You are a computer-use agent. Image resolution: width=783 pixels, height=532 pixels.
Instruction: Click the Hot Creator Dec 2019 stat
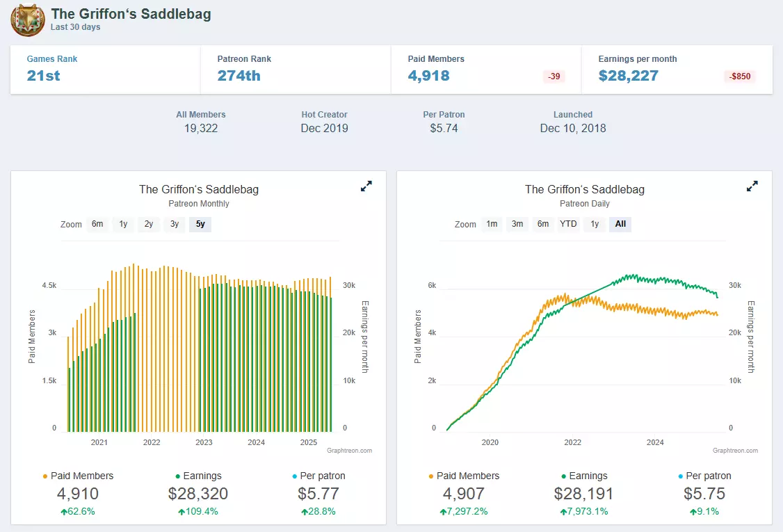(x=325, y=122)
